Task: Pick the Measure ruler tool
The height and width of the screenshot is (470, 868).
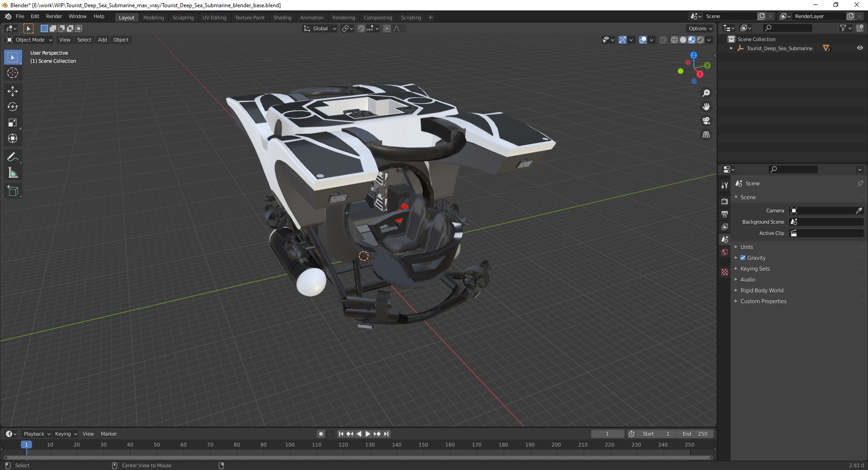Action: (13, 173)
